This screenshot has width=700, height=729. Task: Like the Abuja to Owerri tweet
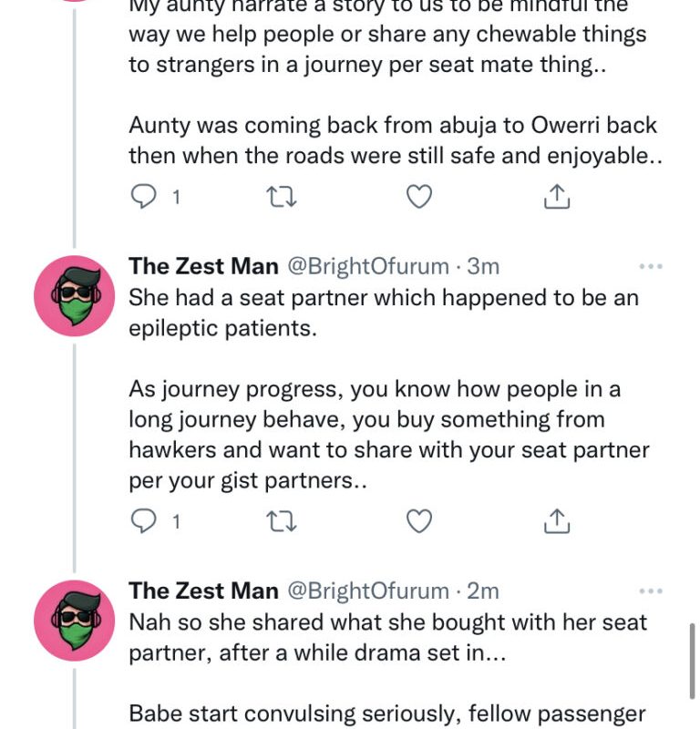[418, 197]
